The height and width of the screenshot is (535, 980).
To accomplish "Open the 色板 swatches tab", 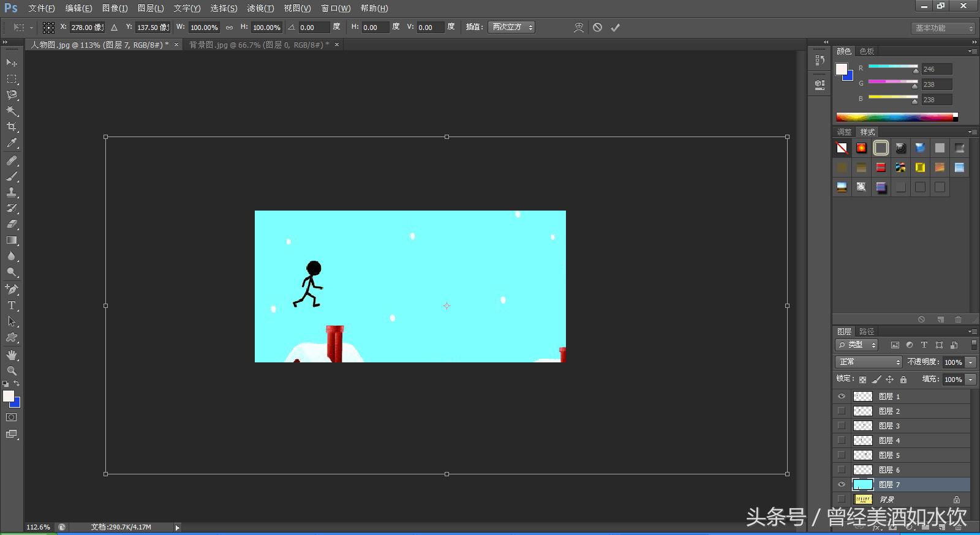I will [867, 51].
